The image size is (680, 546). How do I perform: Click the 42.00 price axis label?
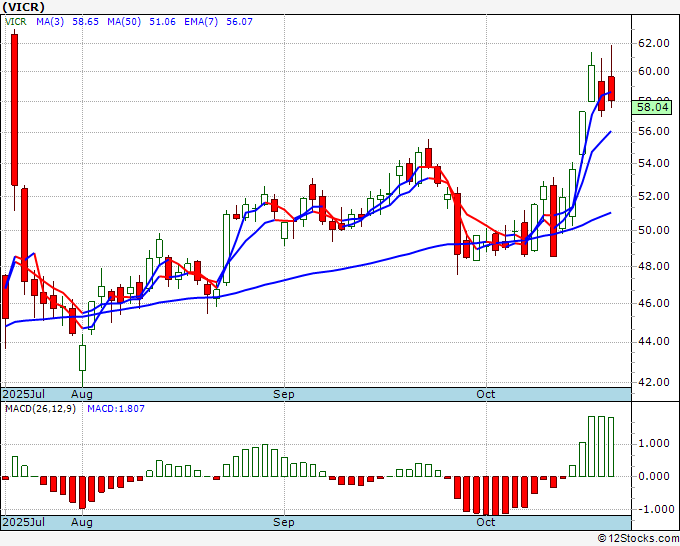tap(654, 383)
